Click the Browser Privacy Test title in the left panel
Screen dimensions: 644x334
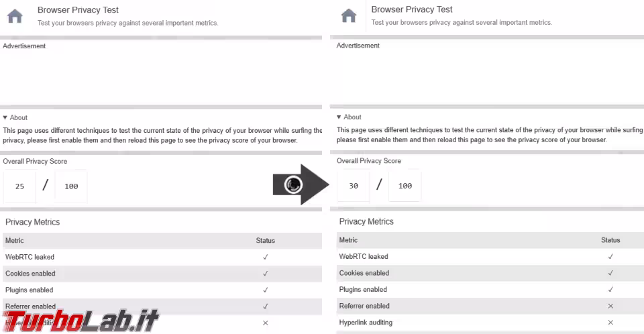point(78,10)
